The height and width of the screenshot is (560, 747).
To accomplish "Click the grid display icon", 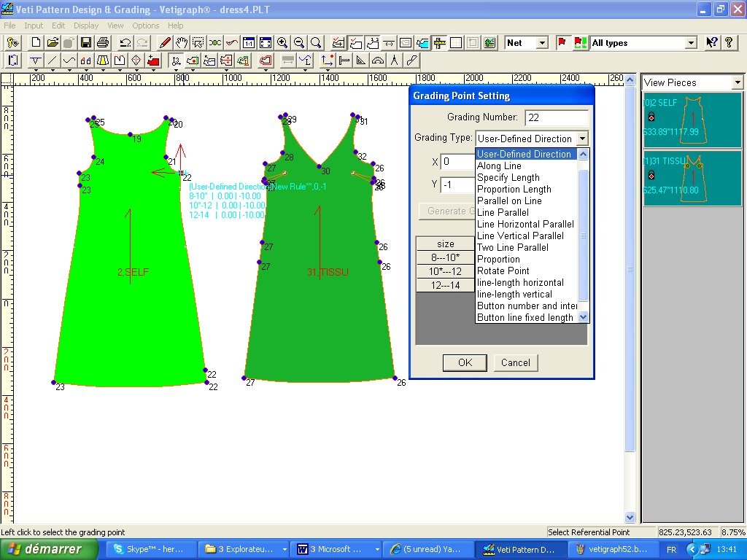I will (x=456, y=43).
